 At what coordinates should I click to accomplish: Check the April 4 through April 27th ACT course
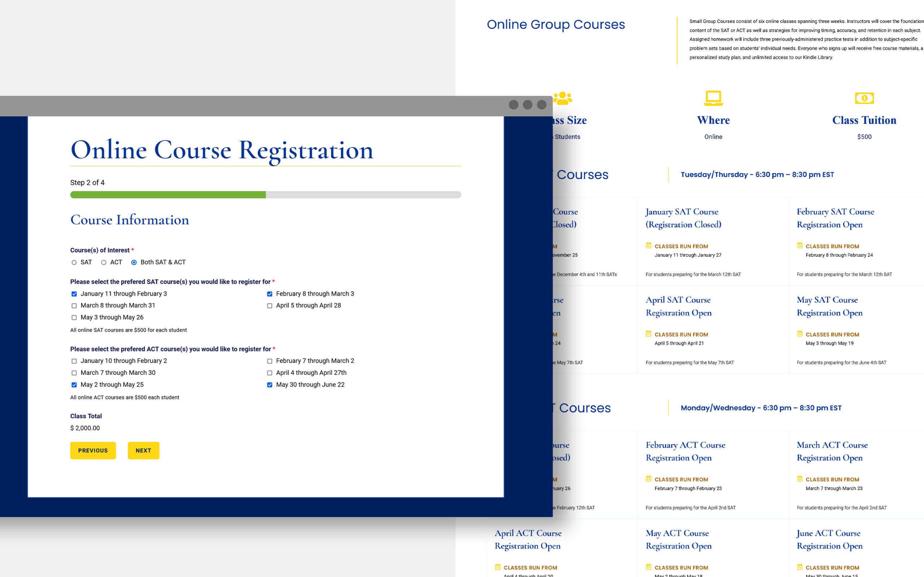[270, 373]
